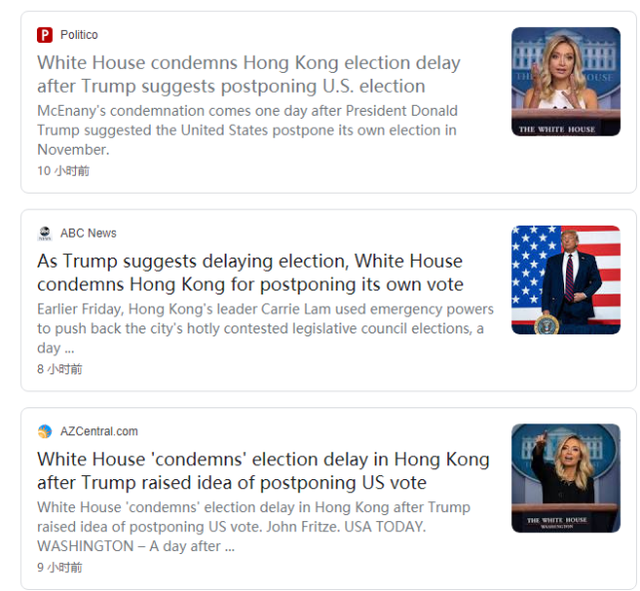Screen dimensions: 640x591
Task: Click the presidential seal in ABC News image
Action: (x=547, y=325)
